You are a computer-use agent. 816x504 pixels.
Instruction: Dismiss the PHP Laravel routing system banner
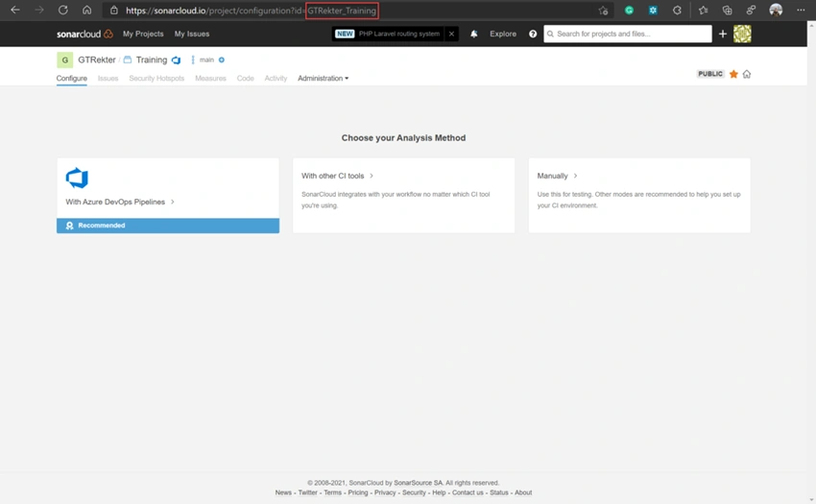(451, 34)
